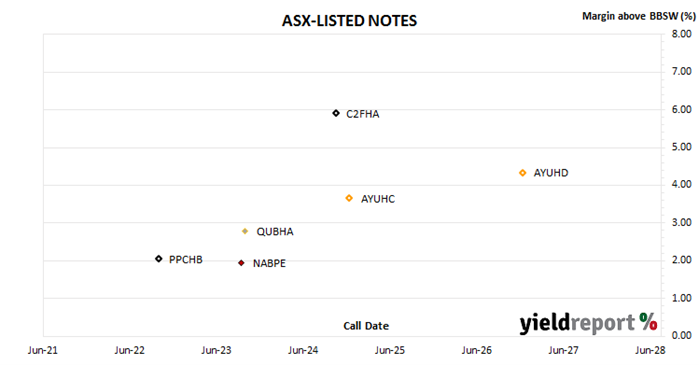The width and height of the screenshot is (699, 365).
Task: Select the NABPE data label text
Action: pos(269,263)
